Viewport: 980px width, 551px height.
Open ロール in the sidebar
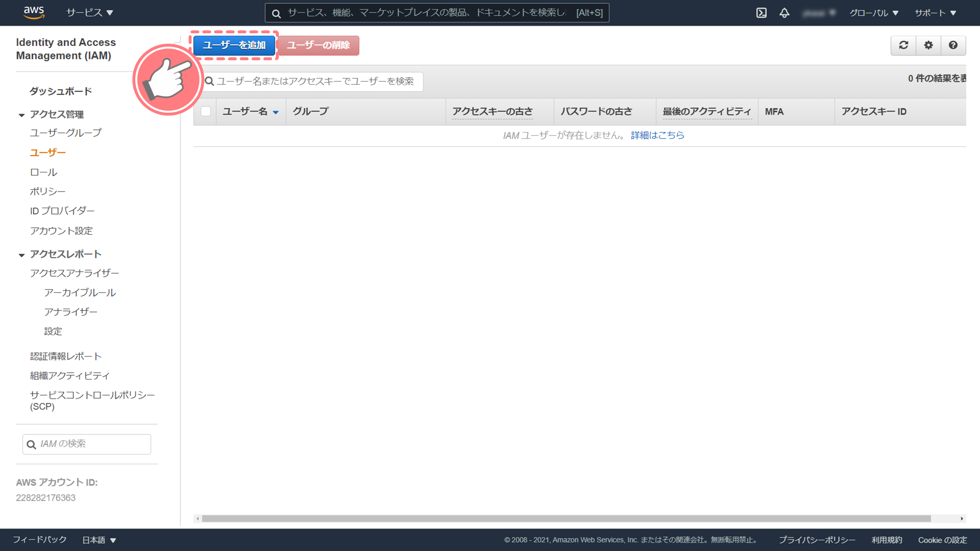tap(44, 172)
